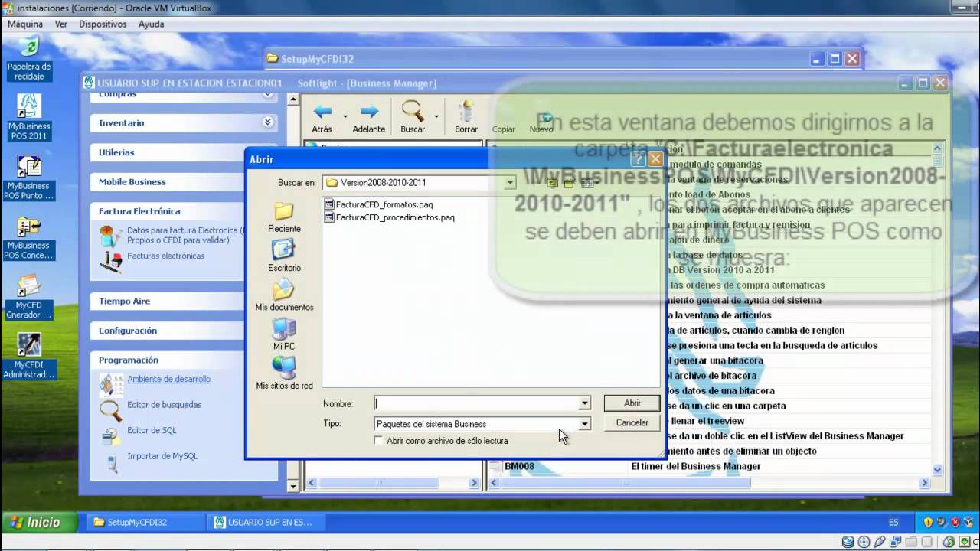Expand the Mobile Business sidebar section

point(168,181)
